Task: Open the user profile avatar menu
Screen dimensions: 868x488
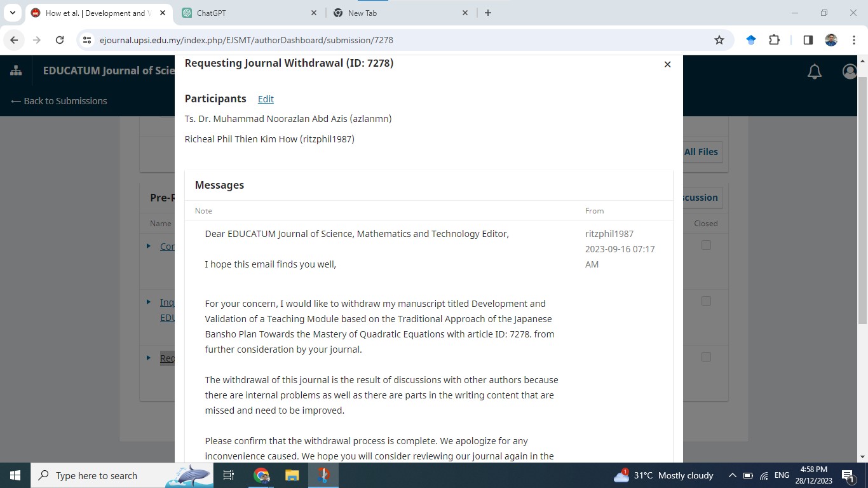Action: 850,72
